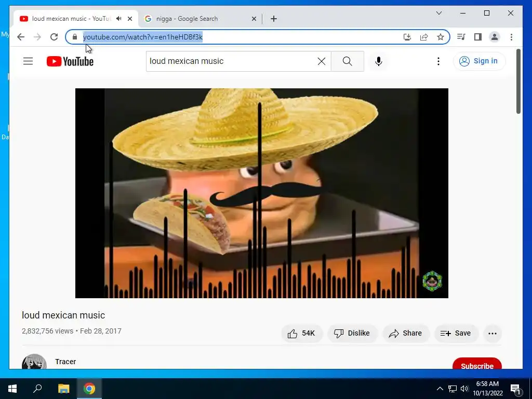Open the Tracer channel name link
This screenshot has width=532, height=399.
coord(65,362)
